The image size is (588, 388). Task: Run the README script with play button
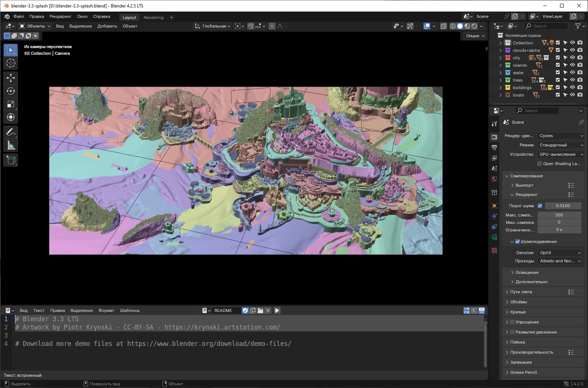pos(277,310)
